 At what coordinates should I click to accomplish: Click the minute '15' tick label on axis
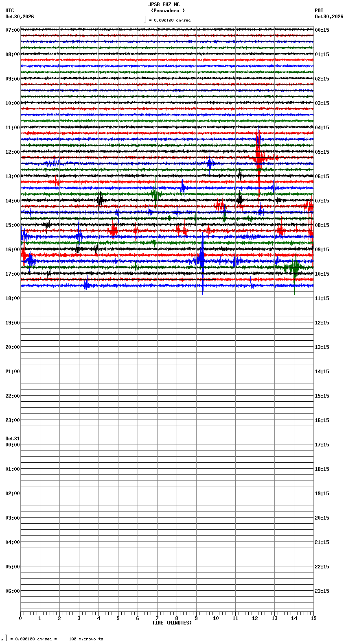pos(313,618)
